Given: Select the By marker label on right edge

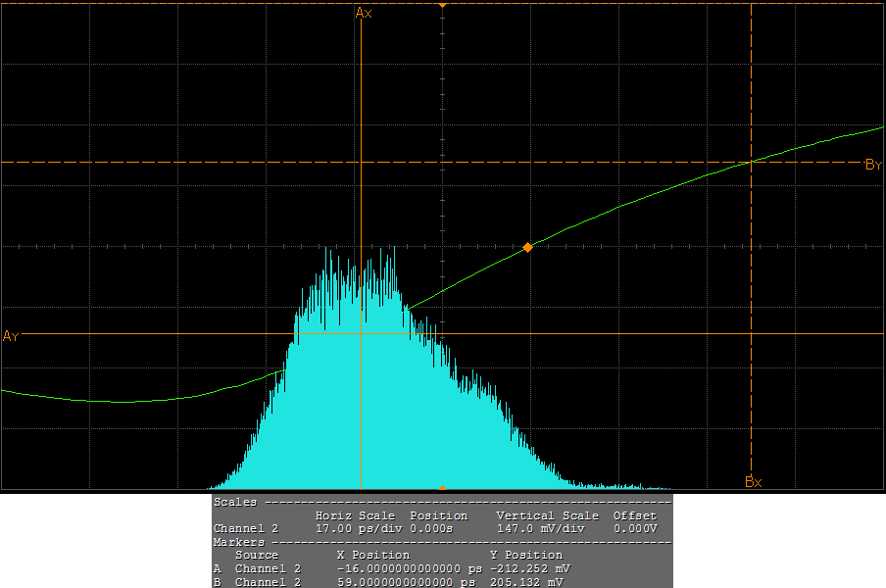Looking at the screenshot, I should pyautogui.click(x=873, y=165).
